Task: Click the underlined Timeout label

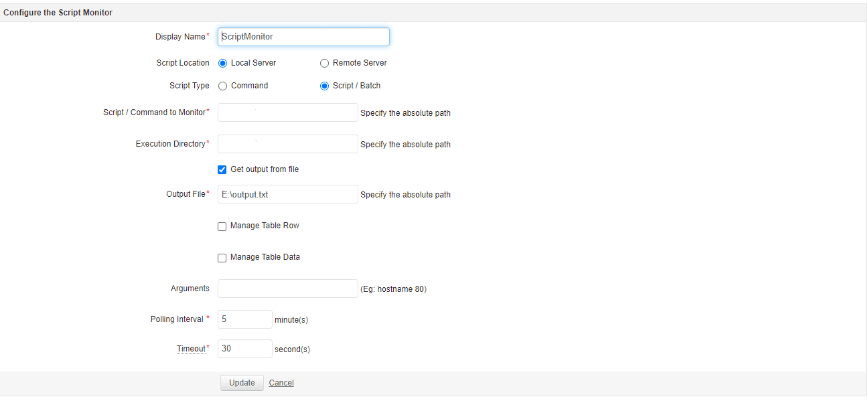Action: tap(191, 349)
